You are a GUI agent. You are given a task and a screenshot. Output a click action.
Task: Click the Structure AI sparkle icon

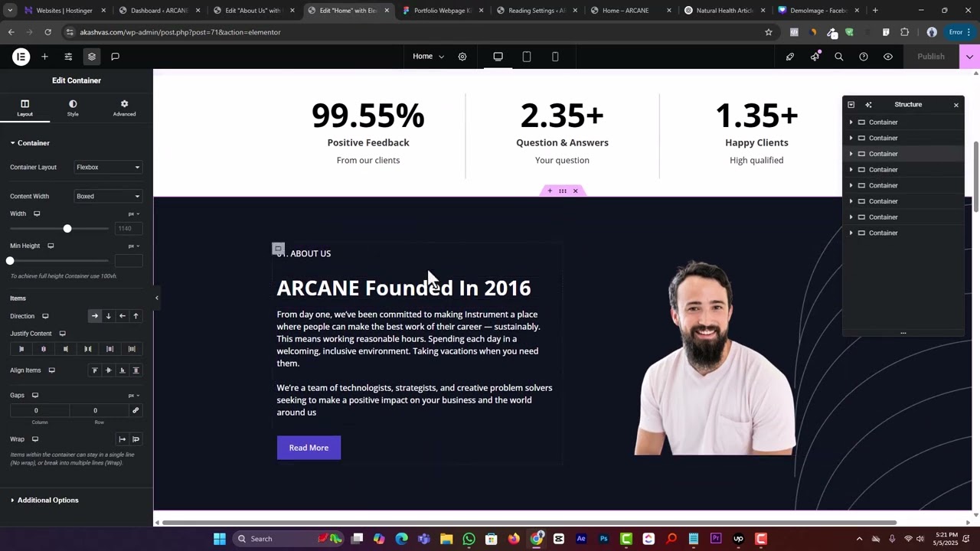click(868, 105)
